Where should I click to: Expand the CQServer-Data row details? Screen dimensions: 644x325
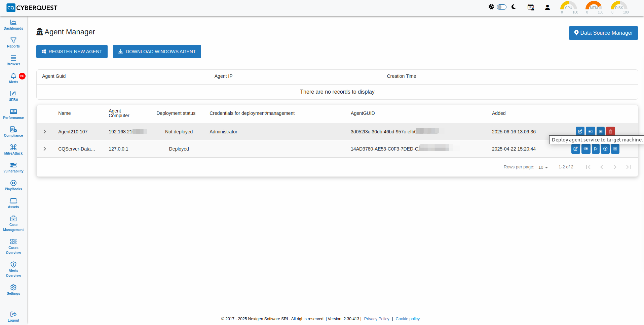tap(45, 149)
